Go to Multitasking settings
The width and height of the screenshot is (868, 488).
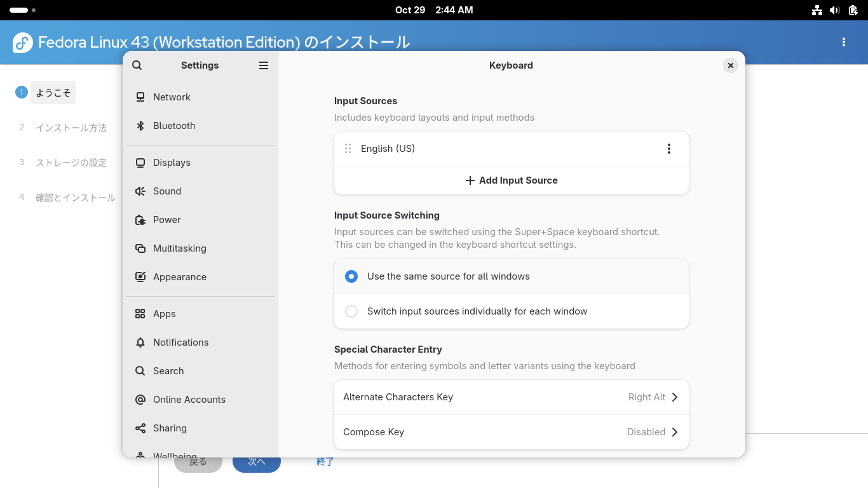[x=179, y=248]
